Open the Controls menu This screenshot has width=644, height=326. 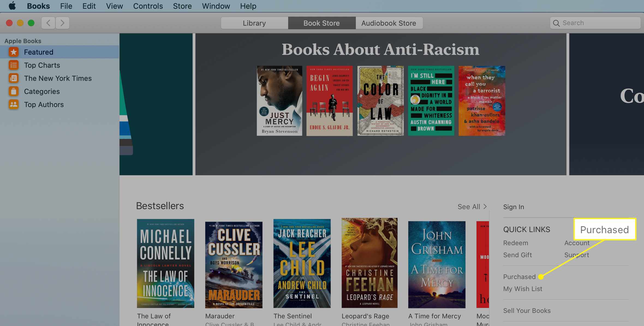148,6
